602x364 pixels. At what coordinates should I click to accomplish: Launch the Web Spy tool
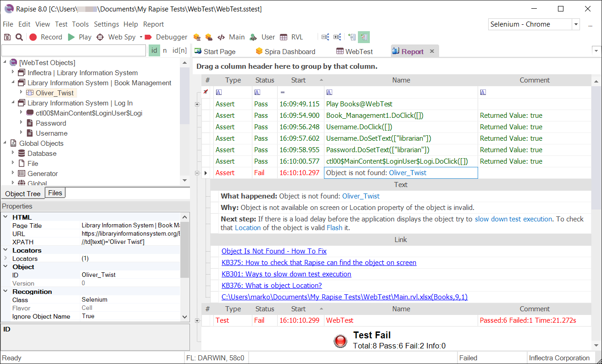tap(116, 37)
